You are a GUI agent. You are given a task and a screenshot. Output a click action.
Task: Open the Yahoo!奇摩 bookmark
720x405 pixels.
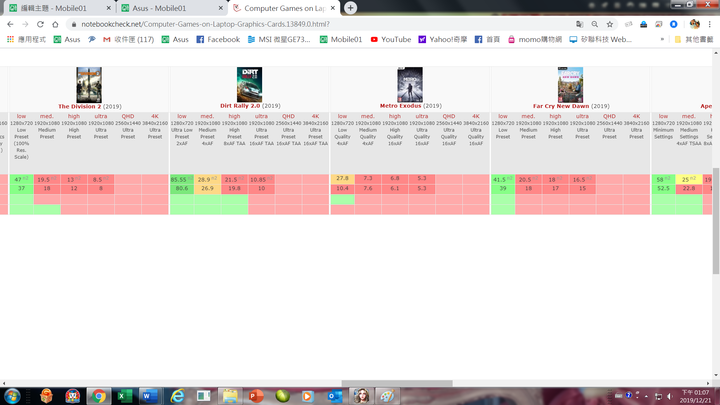coord(443,39)
